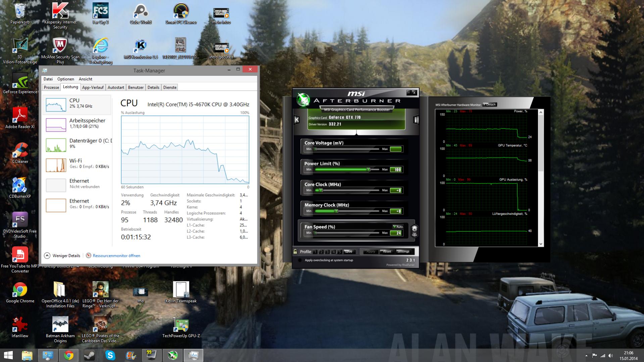Click the fan User Define button

tap(414, 231)
